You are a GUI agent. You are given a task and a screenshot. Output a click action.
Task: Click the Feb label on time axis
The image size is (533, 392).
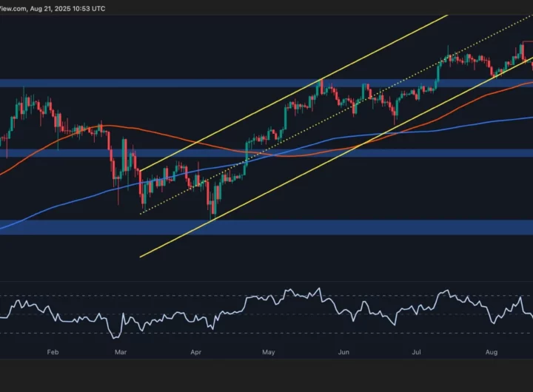tap(52, 354)
